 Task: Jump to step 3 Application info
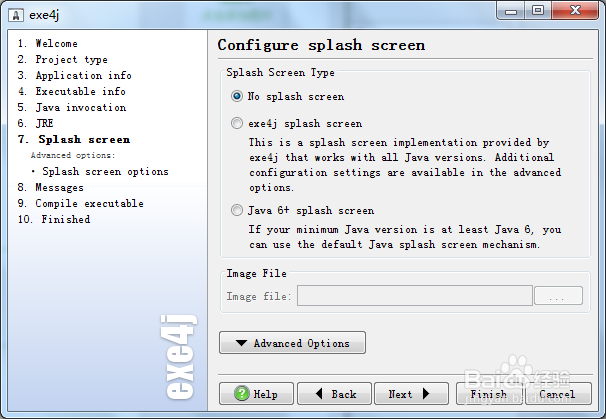coord(75,75)
